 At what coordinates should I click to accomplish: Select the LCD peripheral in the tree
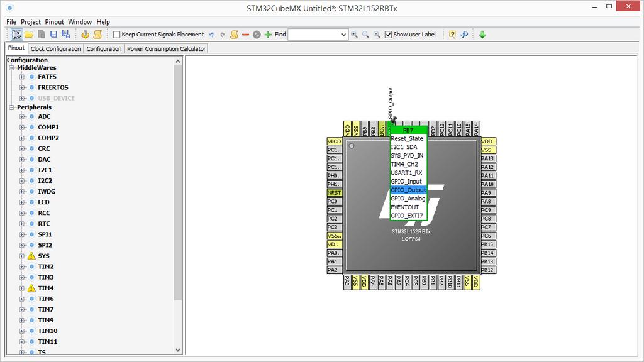43,202
